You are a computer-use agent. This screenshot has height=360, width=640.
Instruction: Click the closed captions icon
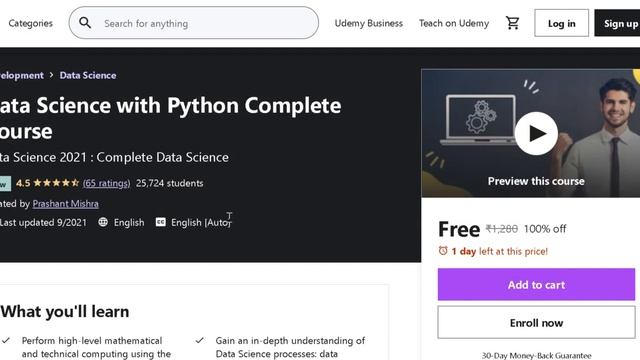(x=161, y=222)
